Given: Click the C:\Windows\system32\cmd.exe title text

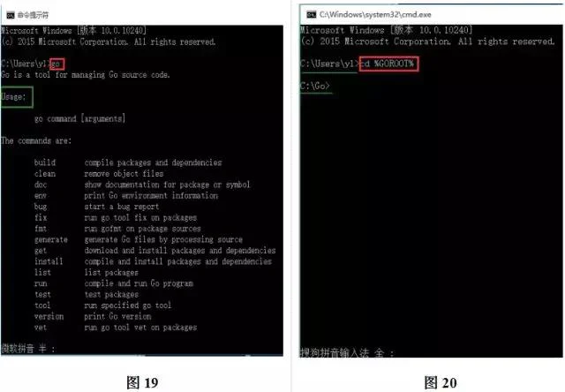Looking at the screenshot, I should 375,14.
